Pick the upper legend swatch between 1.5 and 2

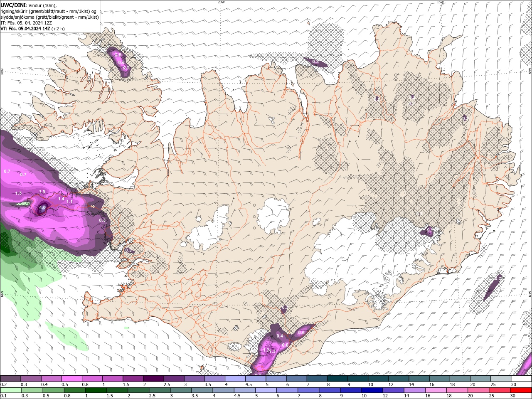pyautogui.click(x=133, y=379)
